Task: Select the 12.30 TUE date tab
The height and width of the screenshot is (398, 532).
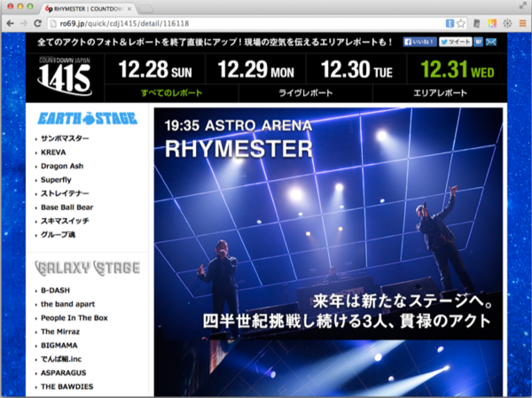Action: (x=356, y=69)
